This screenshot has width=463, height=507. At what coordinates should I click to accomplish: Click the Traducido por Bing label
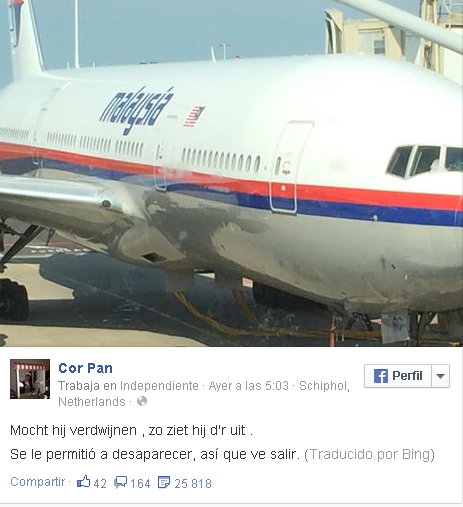[370, 454]
